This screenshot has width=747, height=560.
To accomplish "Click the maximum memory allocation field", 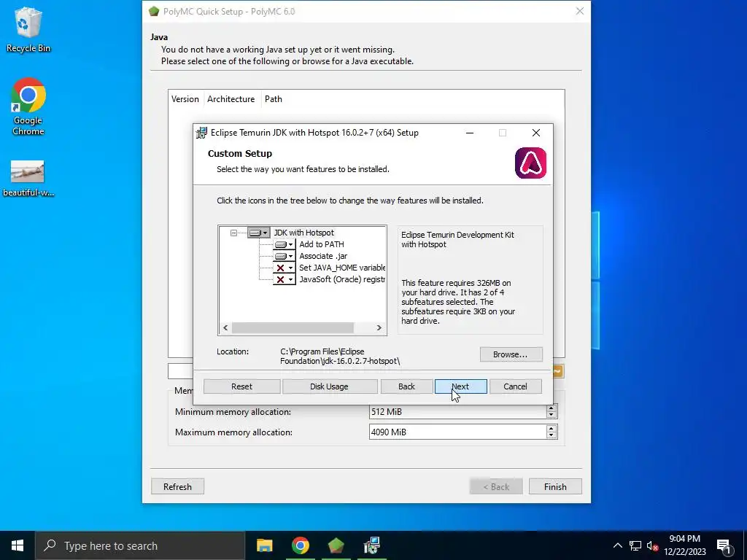I will pos(457,432).
